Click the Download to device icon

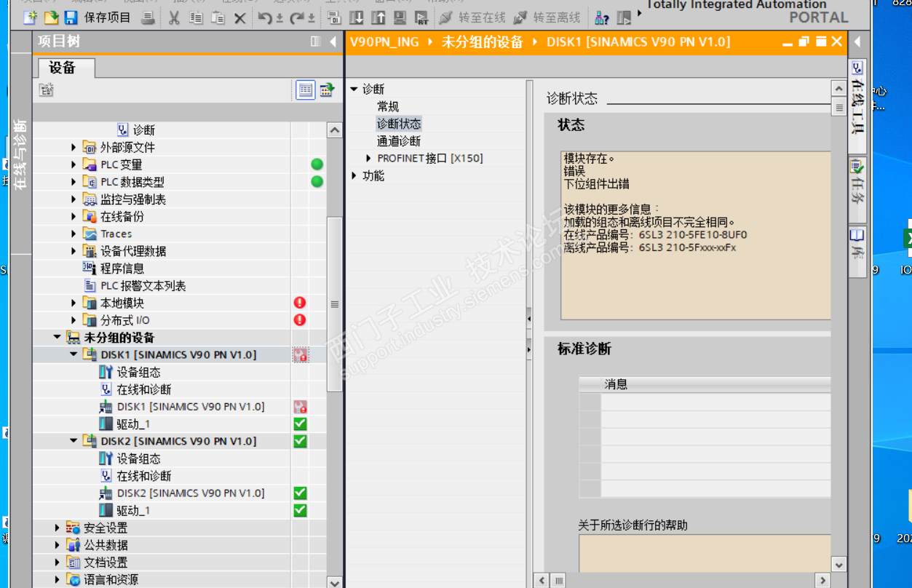pyautogui.click(x=357, y=17)
